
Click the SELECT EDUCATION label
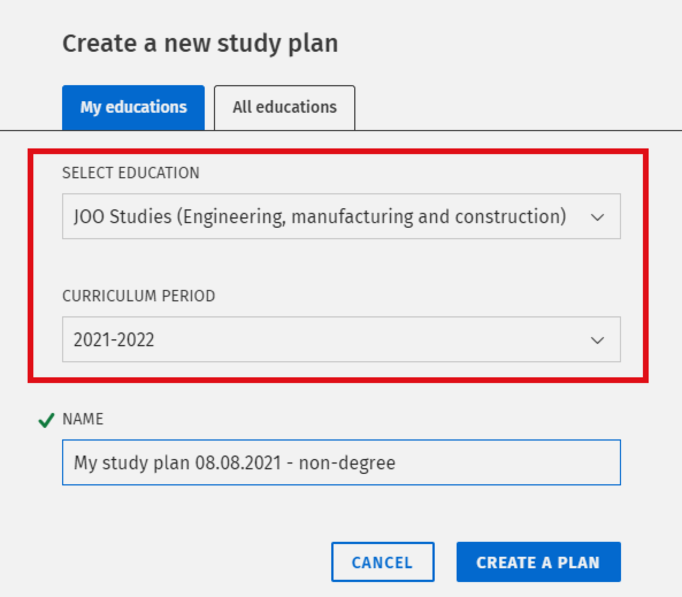coord(130,173)
